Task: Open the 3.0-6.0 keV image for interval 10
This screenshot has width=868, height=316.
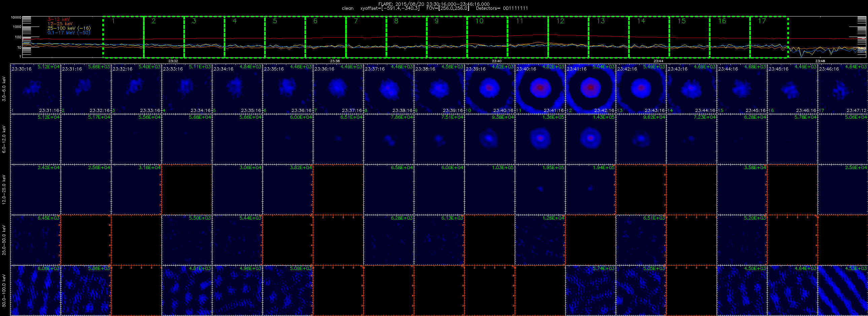Action: click(490, 88)
